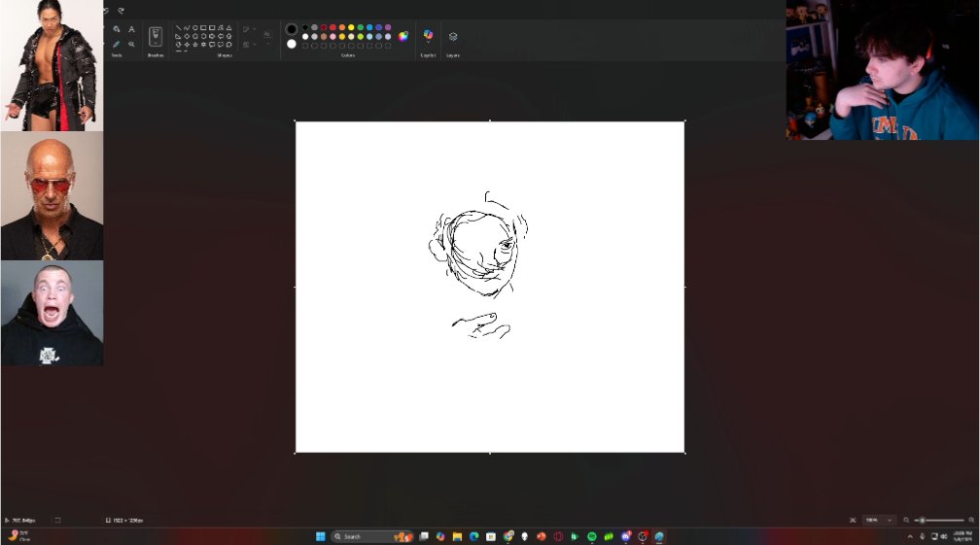980x545 pixels.
Task: Activate Color 1 black foreground swatch
Action: tap(292, 29)
